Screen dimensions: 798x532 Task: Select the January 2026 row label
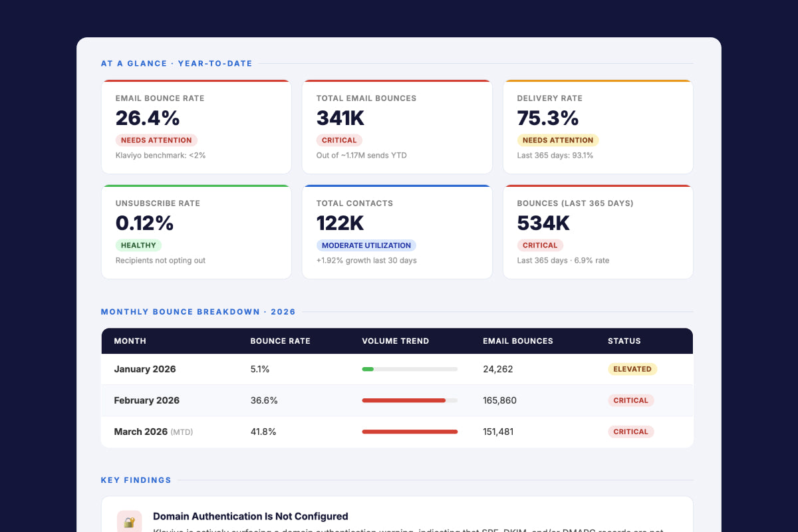145,369
